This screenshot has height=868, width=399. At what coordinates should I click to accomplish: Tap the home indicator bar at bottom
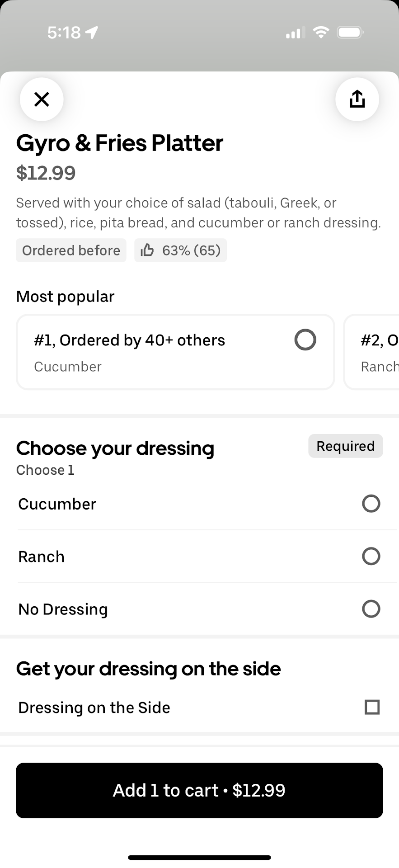point(199,857)
